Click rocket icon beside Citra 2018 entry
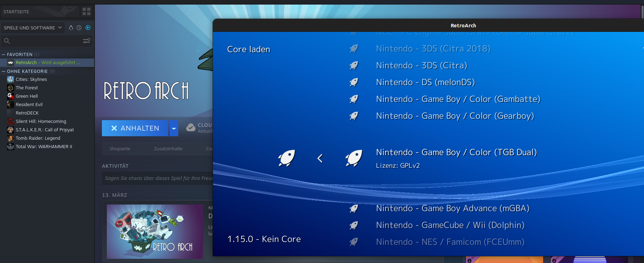The width and height of the screenshot is (644, 263). pos(354,49)
